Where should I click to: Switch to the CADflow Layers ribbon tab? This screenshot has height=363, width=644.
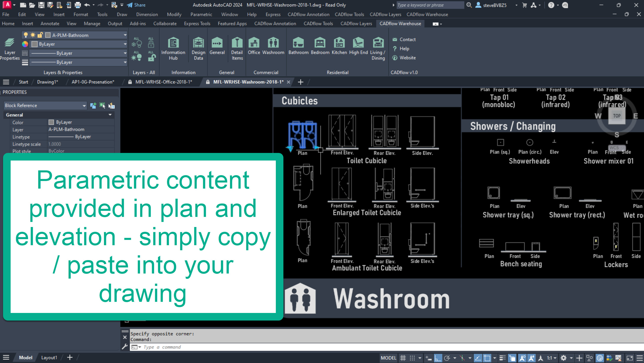coord(356,24)
